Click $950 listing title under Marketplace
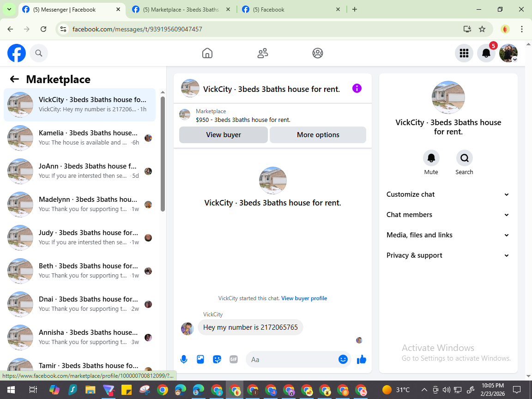532x399 pixels. click(x=243, y=120)
